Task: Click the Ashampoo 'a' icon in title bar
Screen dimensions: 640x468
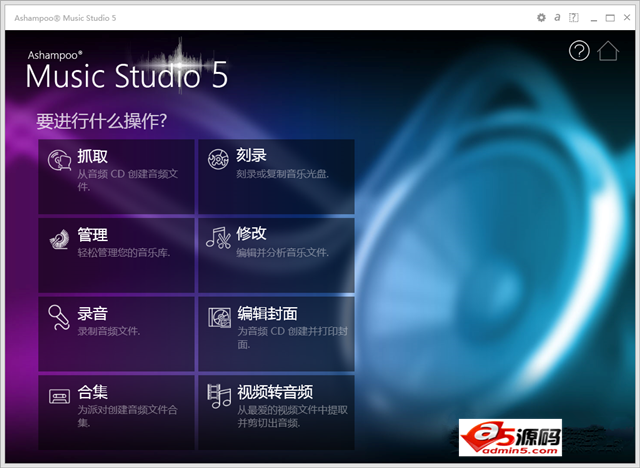Action: point(557,17)
